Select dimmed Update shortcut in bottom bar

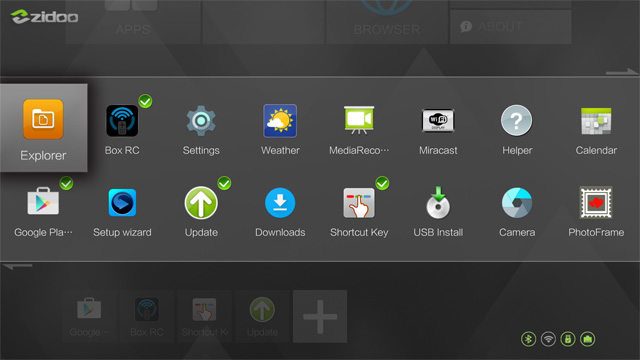coord(262,316)
